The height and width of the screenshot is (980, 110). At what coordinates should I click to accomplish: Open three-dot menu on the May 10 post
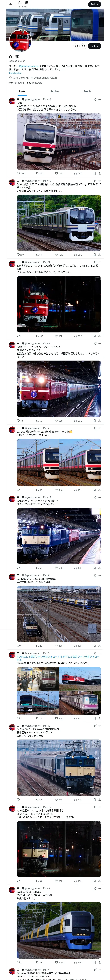click(x=100, y=181)
